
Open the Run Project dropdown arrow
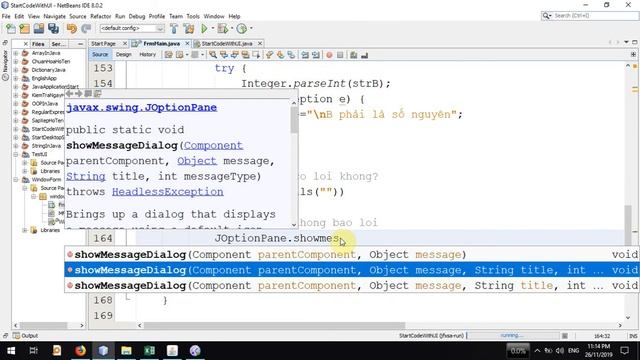(x=212, y=28)
